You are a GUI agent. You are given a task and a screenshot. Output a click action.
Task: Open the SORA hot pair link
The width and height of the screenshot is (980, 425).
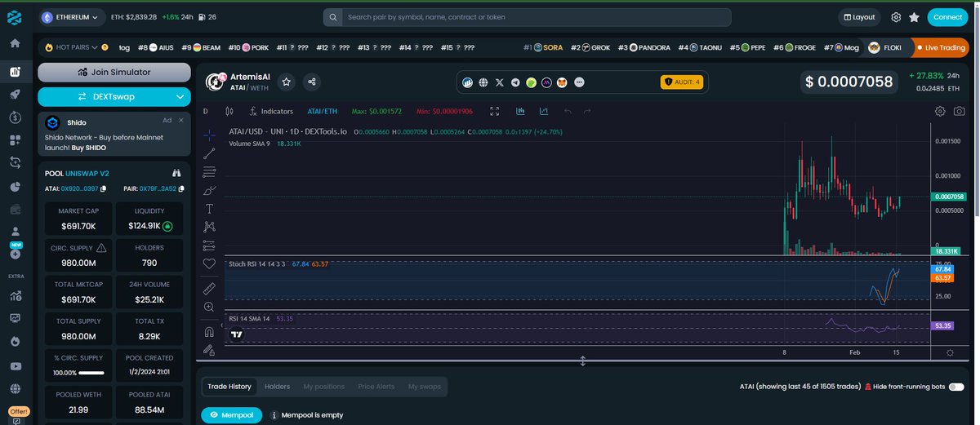[x=543, y=47]
